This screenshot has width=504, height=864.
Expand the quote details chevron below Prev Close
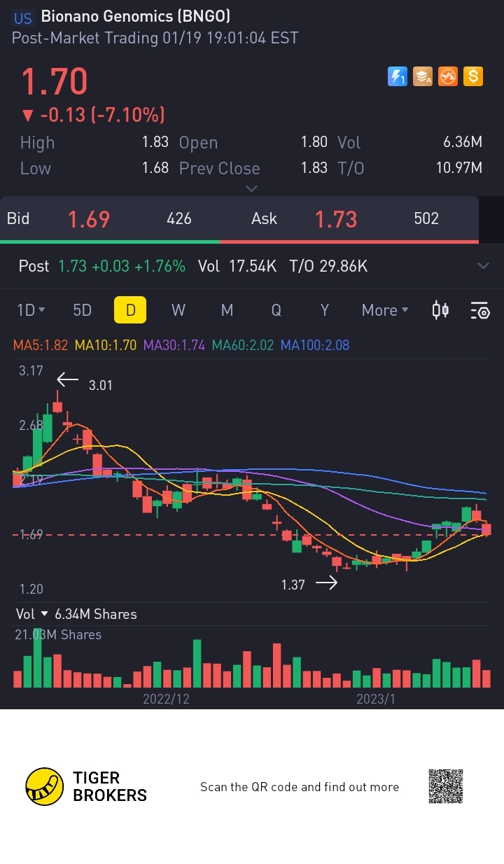(x=252, y=188)
